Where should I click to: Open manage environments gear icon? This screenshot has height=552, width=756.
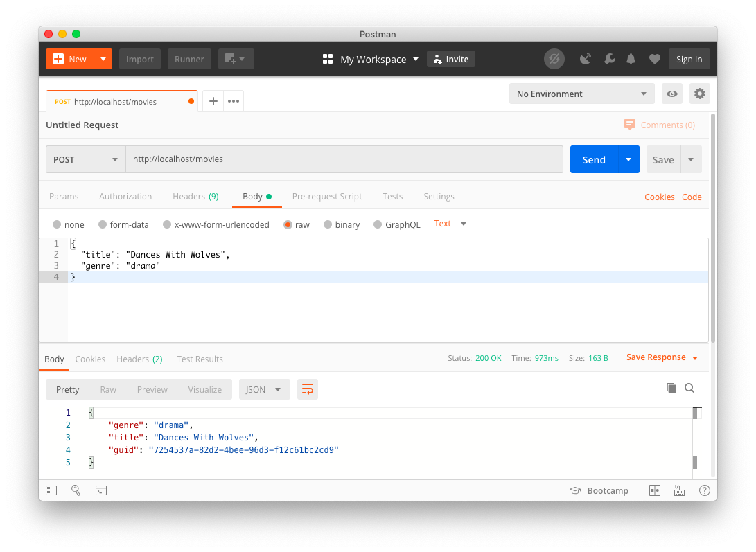(700, 94)
